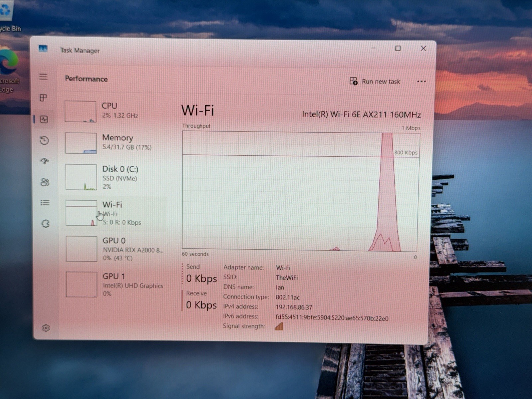Open the Details page icon

point(45,203)
